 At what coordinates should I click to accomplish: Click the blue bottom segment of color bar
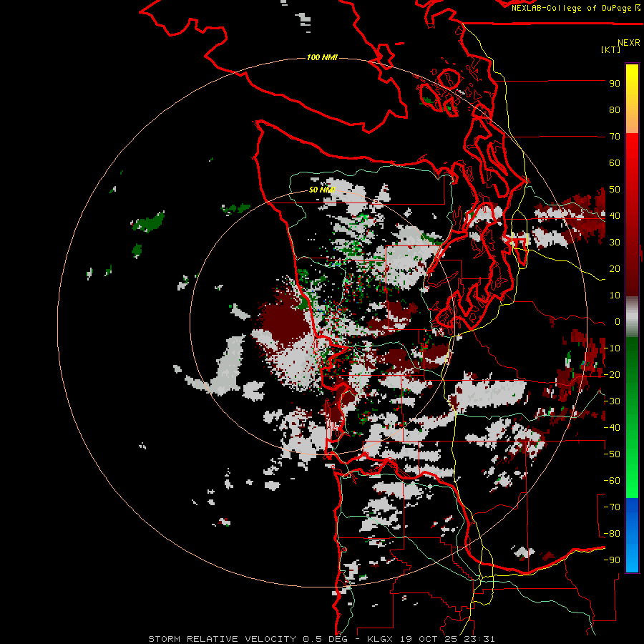(x=632, y=535)
